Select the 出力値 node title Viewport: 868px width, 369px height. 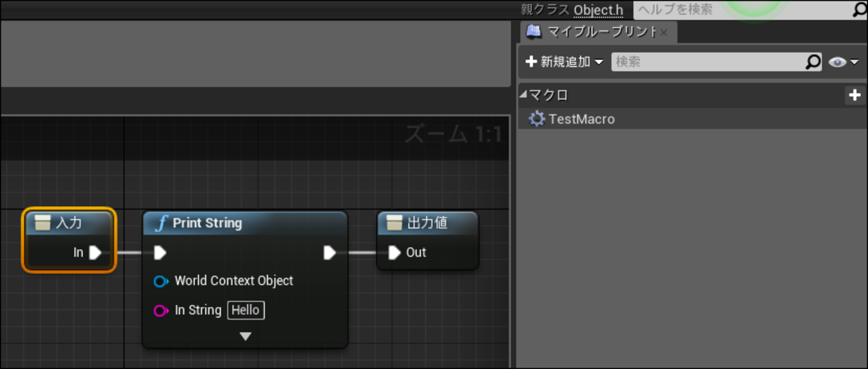[427, 223]
